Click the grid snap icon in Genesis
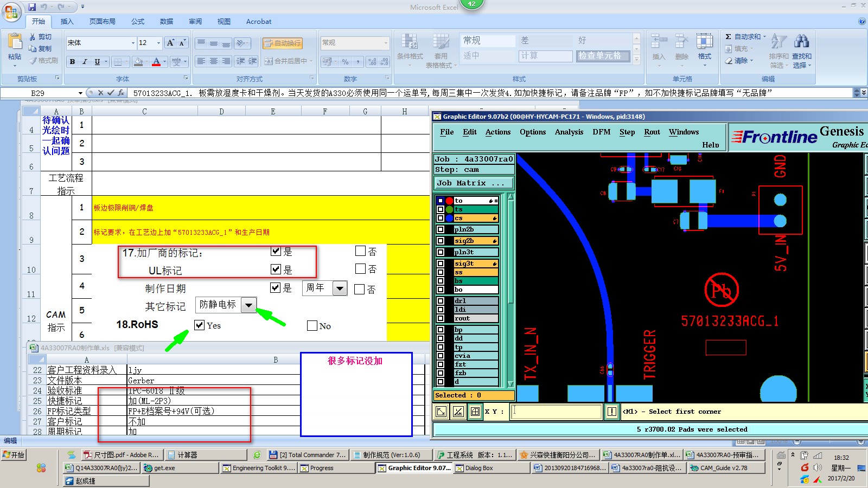Viewport: 868px width, 488px height. [475, 412]
